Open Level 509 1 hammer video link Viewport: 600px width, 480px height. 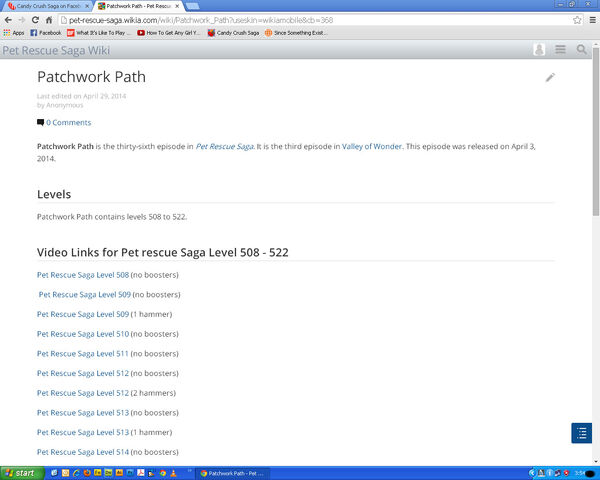click(83, 314)
